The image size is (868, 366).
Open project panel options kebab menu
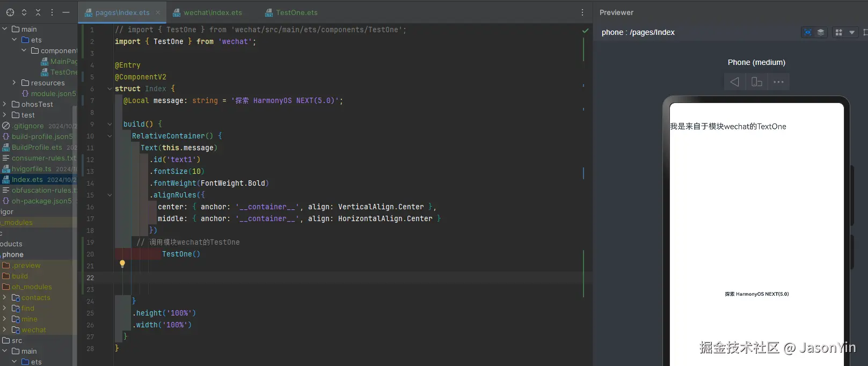52,12
